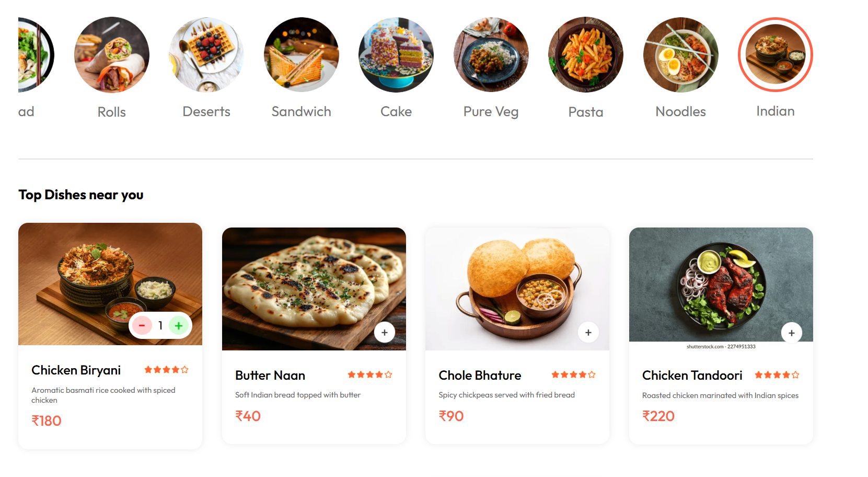
Task: Filter by Pure Veg category image
Action: click(x=491, y=55)
